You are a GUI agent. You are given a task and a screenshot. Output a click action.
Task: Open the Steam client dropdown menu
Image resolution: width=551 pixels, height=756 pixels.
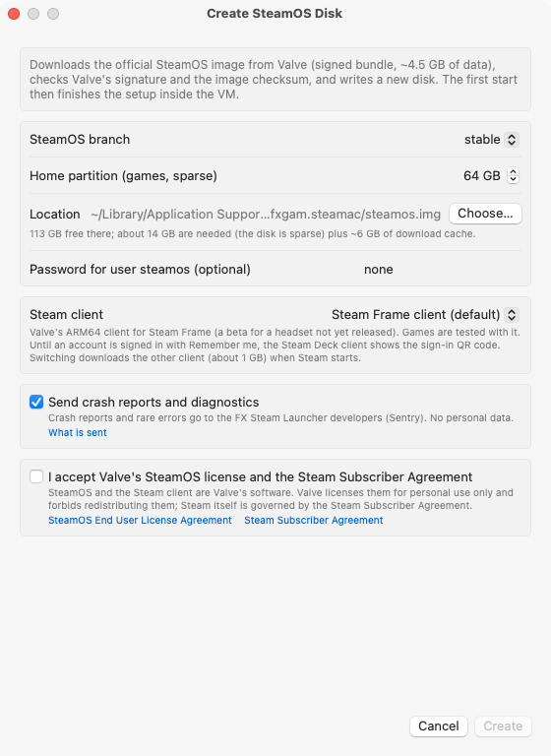425,315
